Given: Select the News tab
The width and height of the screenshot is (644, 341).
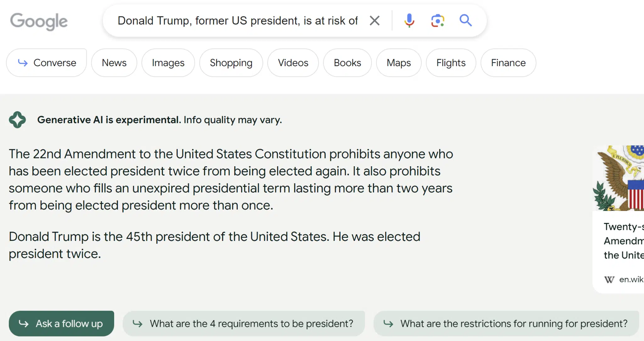Looking at the screenshot, I should pos(114,63).
